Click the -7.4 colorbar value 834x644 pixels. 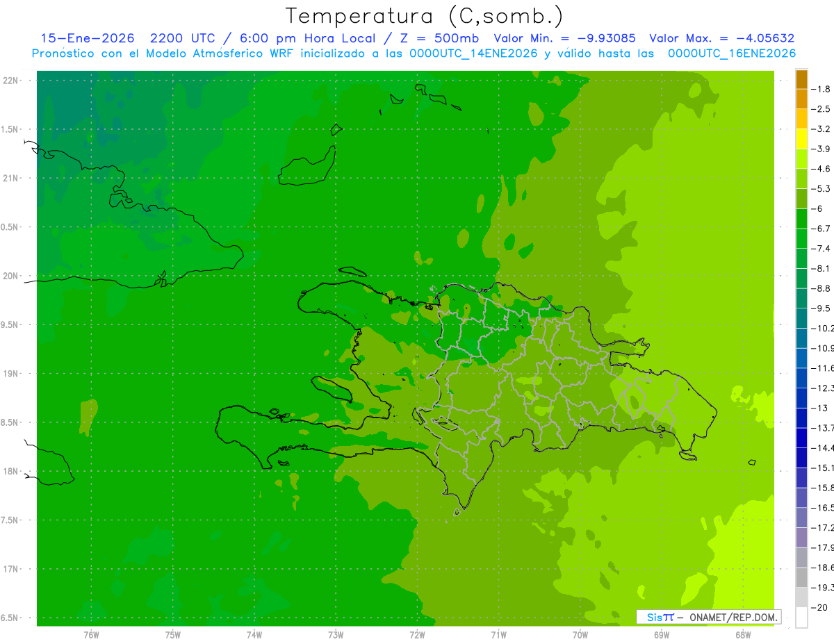tap(821, 249)
